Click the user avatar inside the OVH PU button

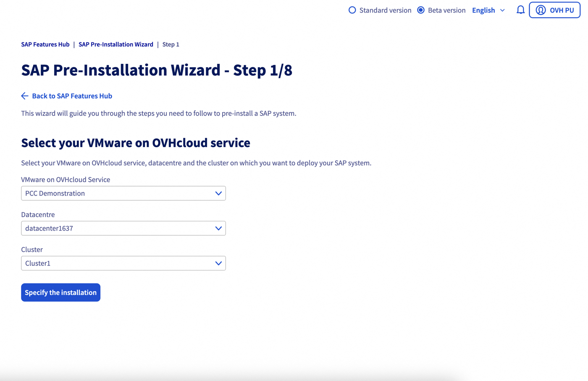tap(541, 10)
